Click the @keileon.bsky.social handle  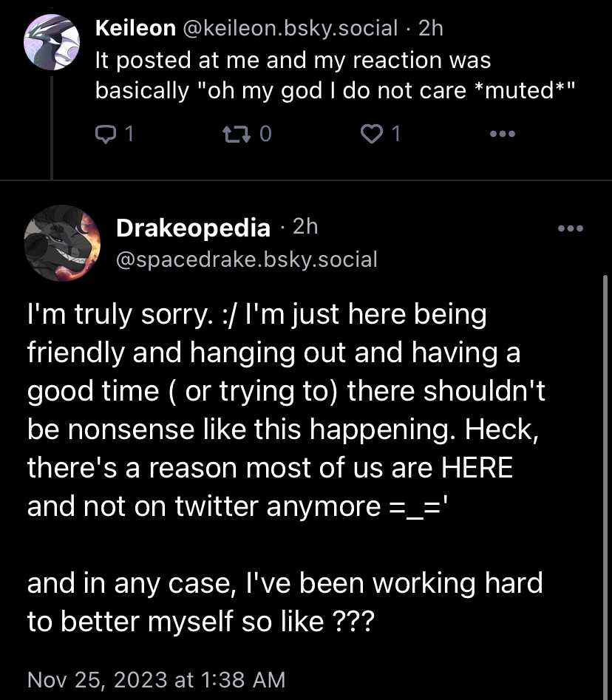point(290,28)
